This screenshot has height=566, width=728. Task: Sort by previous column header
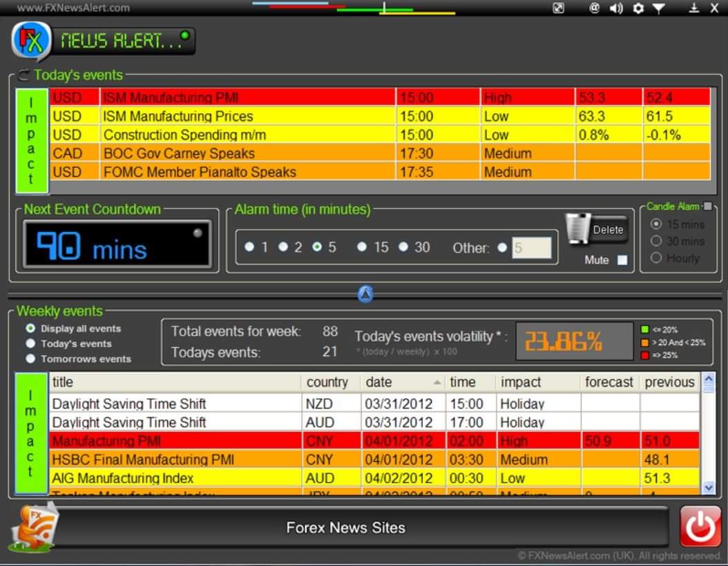(669, 382)
